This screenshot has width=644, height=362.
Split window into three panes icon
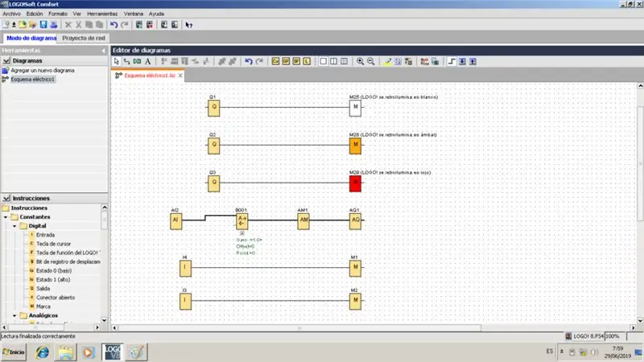[x=345, y=62]
